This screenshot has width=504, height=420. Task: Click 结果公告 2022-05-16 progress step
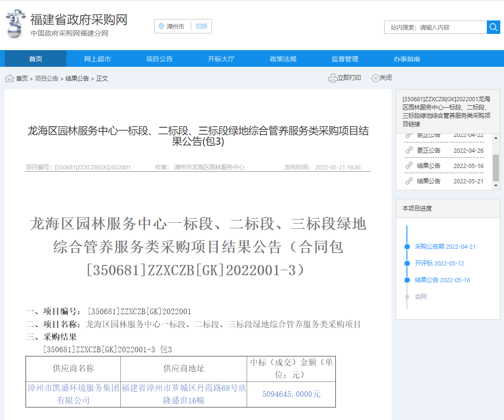(442, 280)
